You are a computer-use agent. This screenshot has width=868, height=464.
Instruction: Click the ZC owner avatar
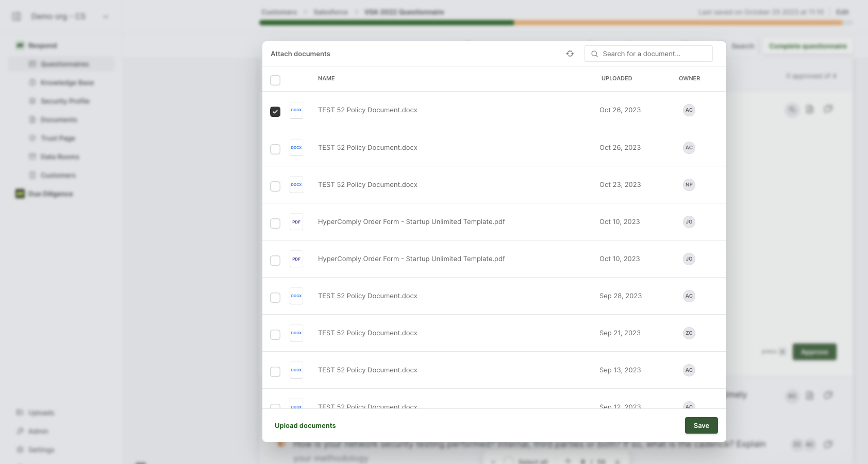point(689,333)
